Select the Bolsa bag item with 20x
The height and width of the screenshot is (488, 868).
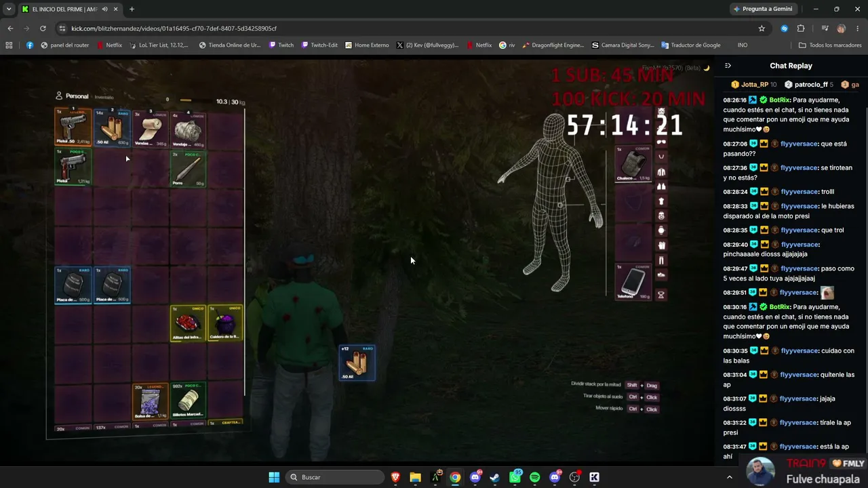click(150, 401)
